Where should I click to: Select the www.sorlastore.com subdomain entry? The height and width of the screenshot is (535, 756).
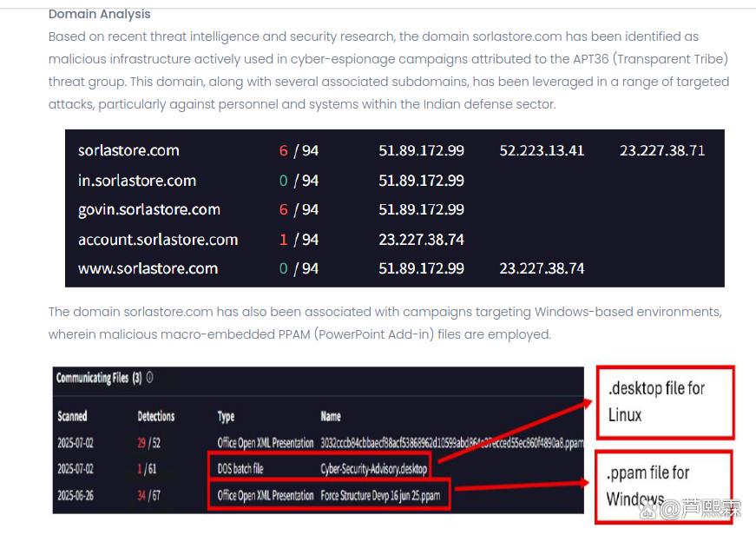point(148,268)
